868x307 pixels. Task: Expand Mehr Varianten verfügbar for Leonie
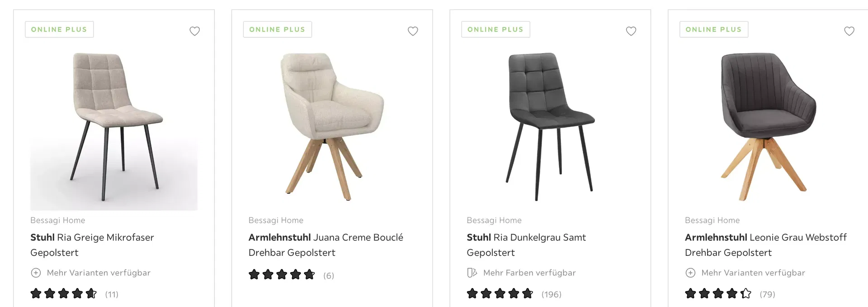click(x=753, y=273)
